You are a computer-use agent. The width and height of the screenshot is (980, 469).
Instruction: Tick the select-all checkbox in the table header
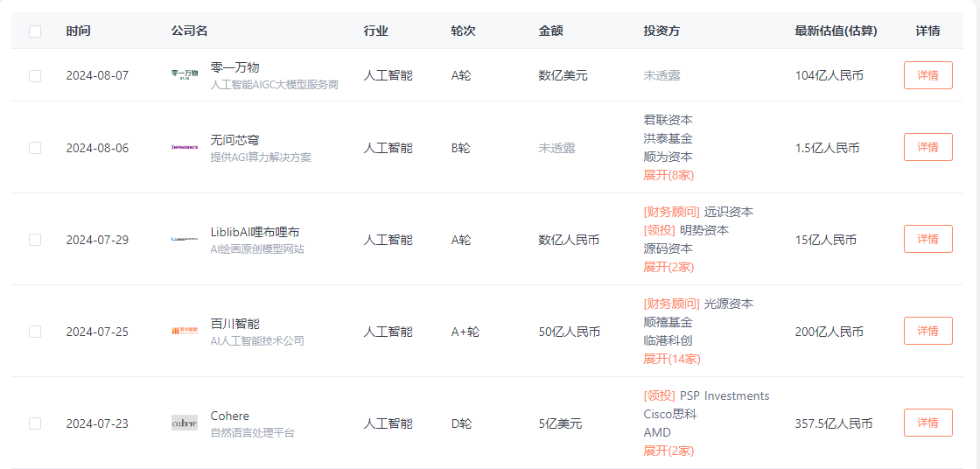point(35,31)
